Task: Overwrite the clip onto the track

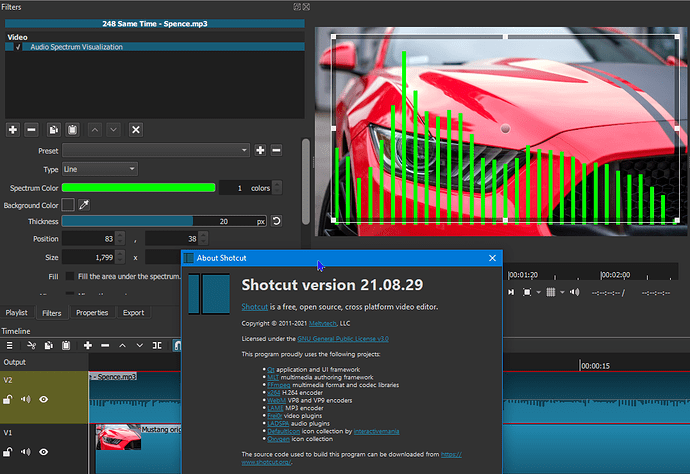Action: pyautogui.click(x=139, y=345)
